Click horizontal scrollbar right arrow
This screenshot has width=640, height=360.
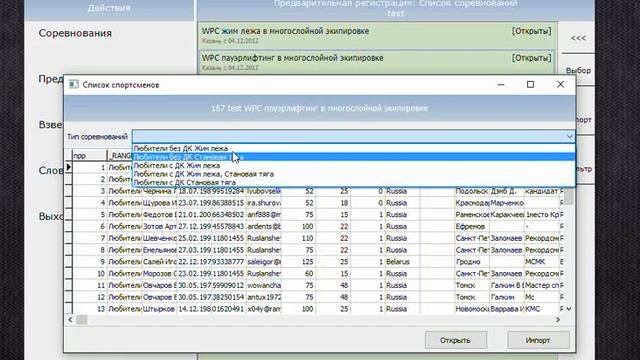pos(558,320)
